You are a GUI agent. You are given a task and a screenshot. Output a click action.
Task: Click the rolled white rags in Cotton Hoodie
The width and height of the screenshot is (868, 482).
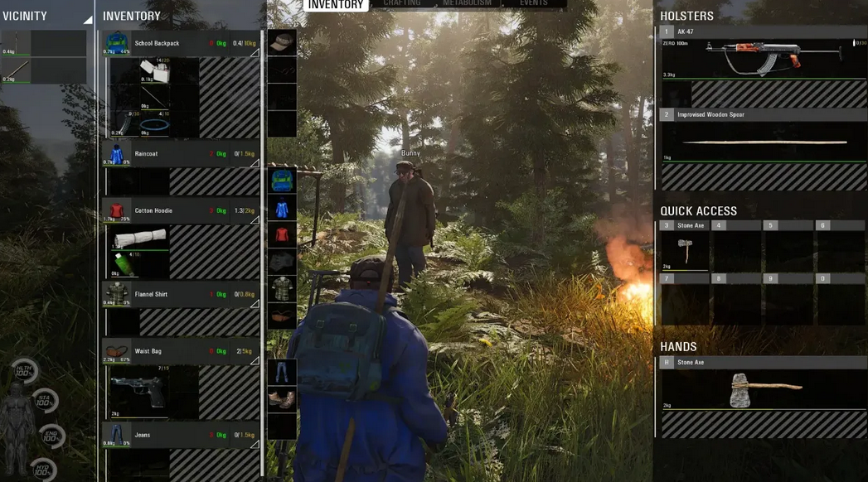(140, 239)
